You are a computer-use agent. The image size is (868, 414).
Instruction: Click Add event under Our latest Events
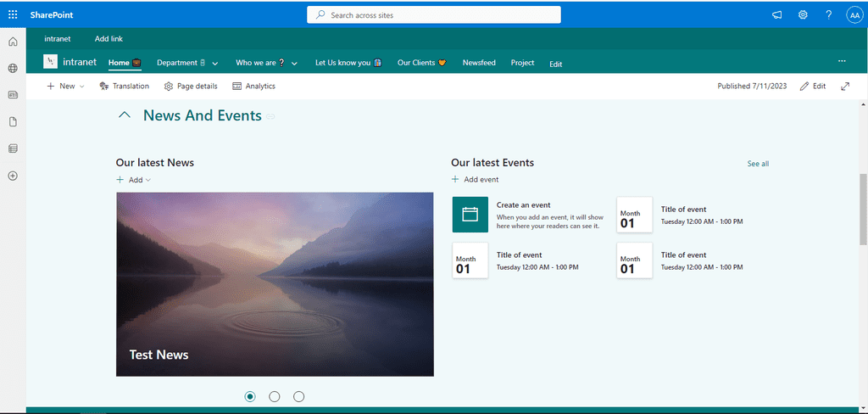tap(475, 180)
